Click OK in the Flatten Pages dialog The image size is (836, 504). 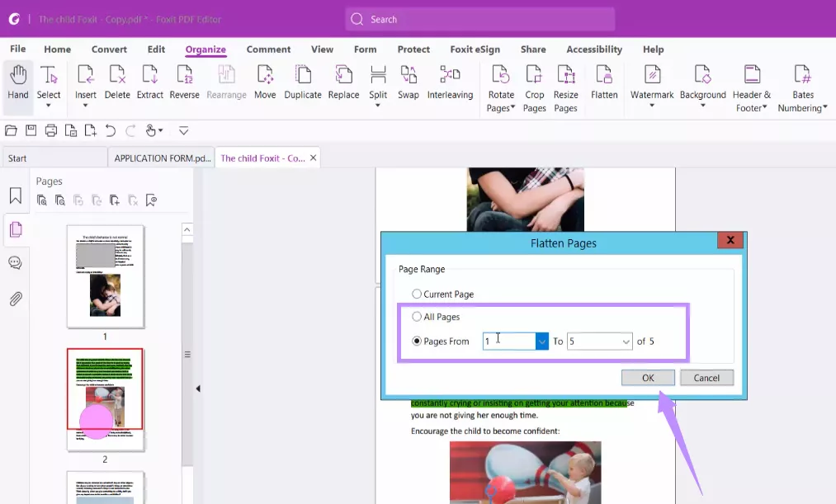[x=647, y=377]
